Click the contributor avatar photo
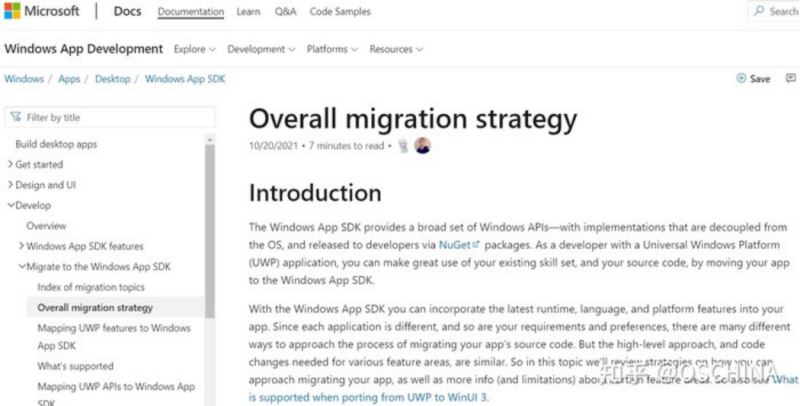Viewport: 800px width, 406px height. pyautogui.click(x=422, y=145)
